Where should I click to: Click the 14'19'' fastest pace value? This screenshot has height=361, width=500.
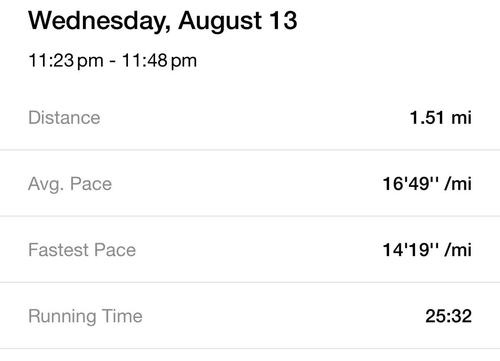pyautogui.click(x=410, y=250)
